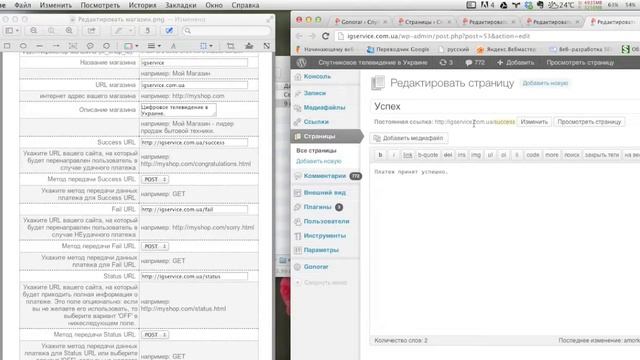Click the 'link' quicktag button

click(407, 155)
